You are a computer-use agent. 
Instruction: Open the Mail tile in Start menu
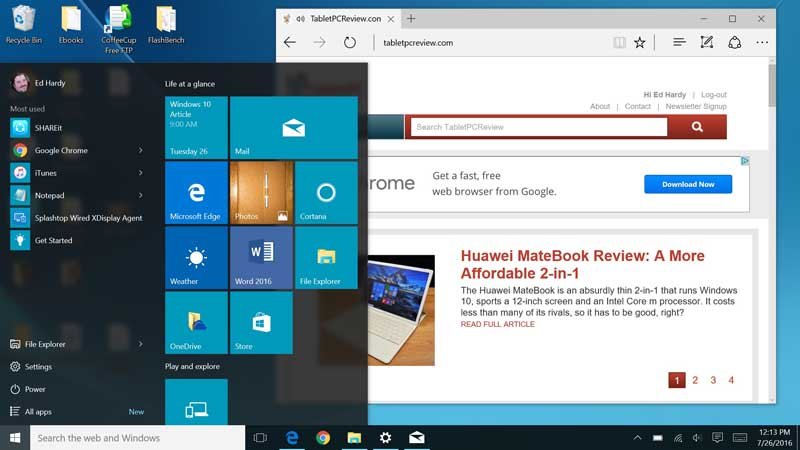click(x=293, y=128)
